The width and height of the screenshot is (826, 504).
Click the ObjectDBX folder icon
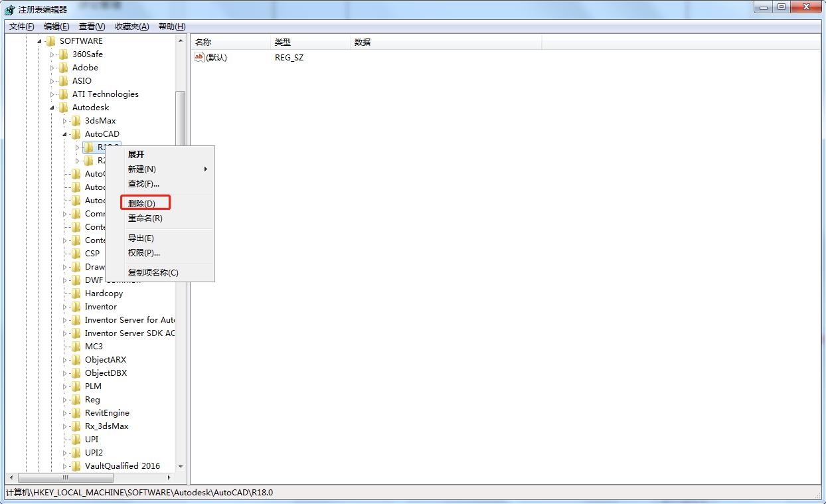[x=76, y=373]
